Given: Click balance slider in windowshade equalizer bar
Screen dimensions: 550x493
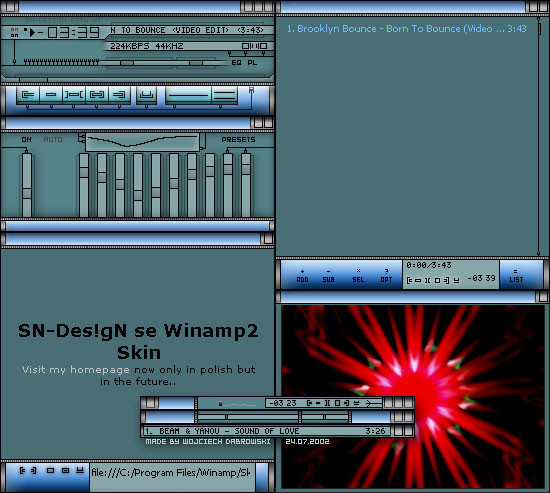Looking at the screenshot, I should 325,417.
